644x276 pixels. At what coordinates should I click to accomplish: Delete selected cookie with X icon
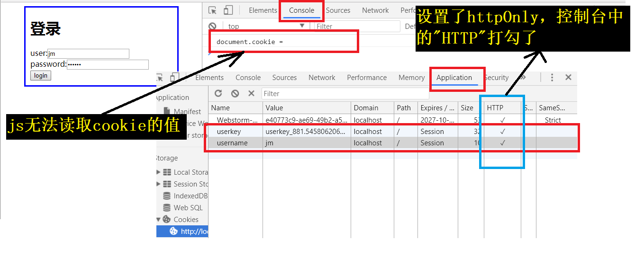click(x=251, y=93)
